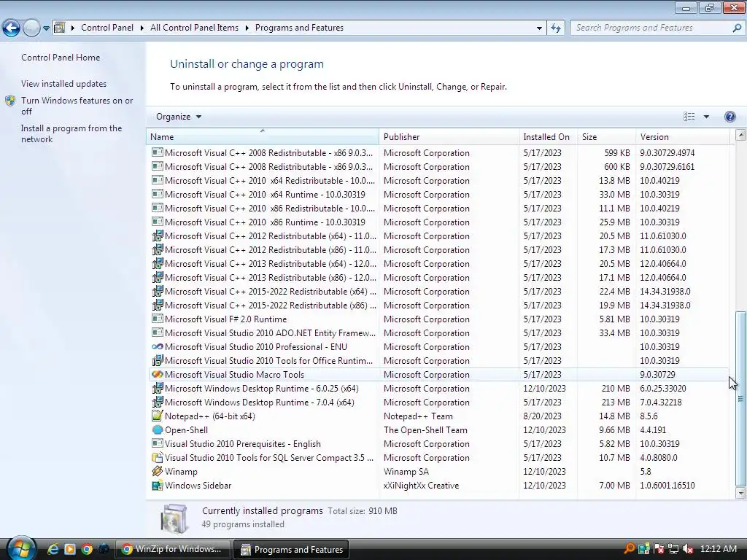Select Visual Studio 2010 Prerequisites - English

pyautogui.click(x=438, y=443)
